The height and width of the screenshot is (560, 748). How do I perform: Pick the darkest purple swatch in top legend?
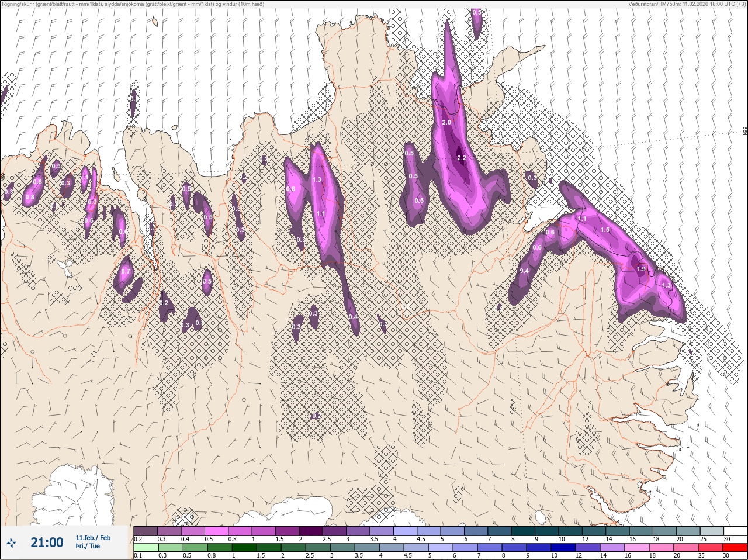(x=311, y=531)
